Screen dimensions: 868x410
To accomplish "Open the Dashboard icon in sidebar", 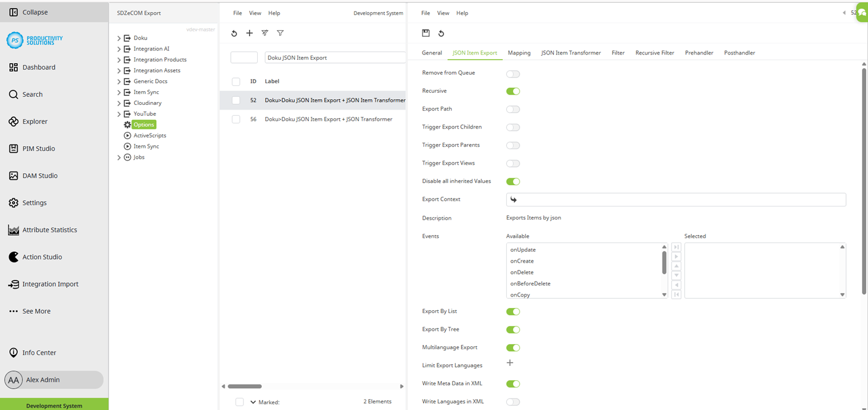I will click(x=13, y=67).
